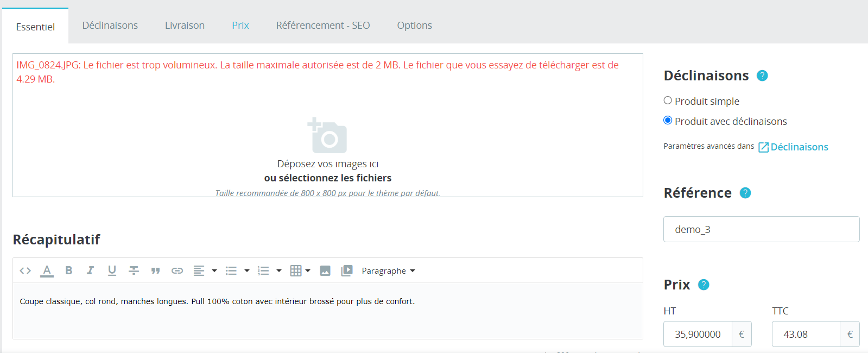
Task: Click the TTC label above price
Action: (x=780, y=311)
